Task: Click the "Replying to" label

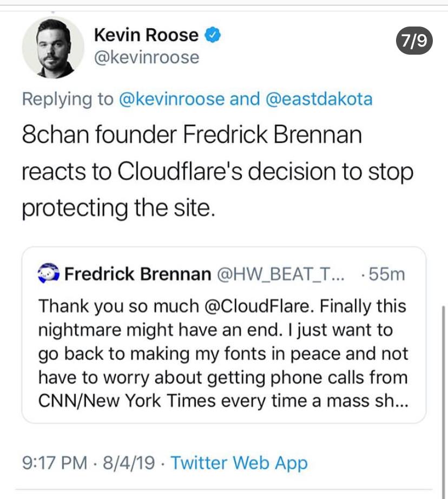Action: click(68, 99)
